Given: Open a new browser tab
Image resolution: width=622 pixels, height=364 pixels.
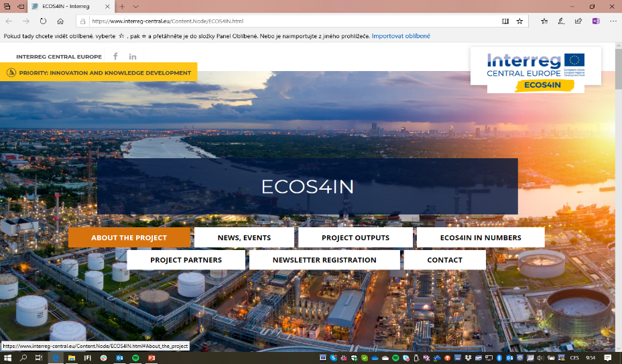Looking at the screenshot, I should (122, 6).
